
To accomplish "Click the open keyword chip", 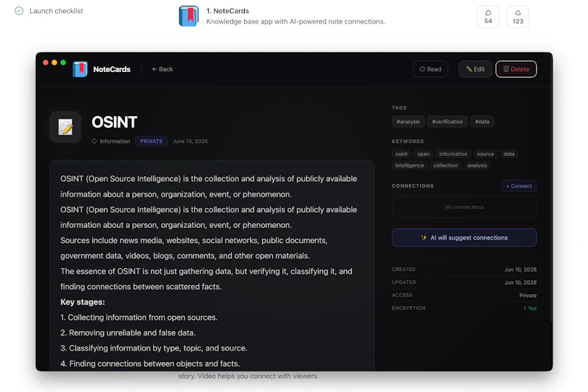I will 423,154.
